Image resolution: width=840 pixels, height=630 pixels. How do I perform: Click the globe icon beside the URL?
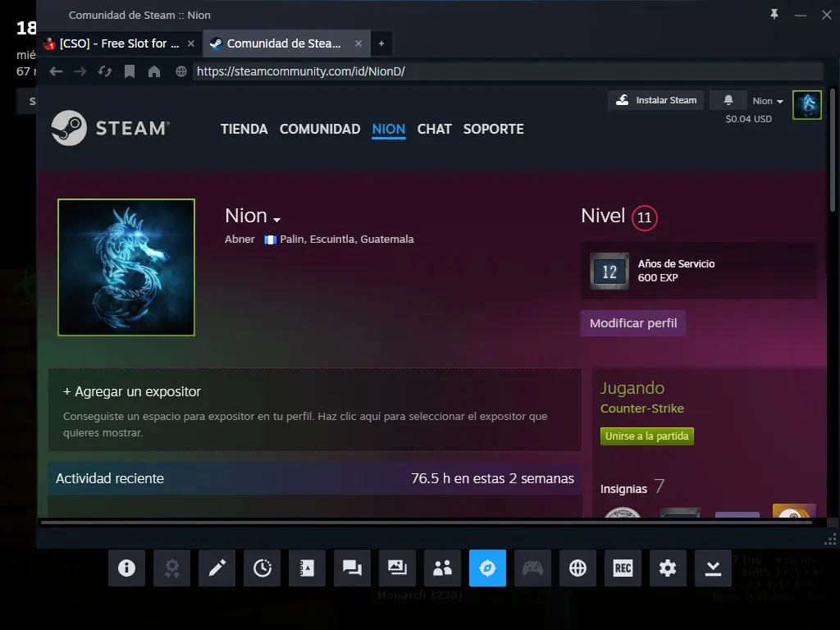[x=181, y=71]
